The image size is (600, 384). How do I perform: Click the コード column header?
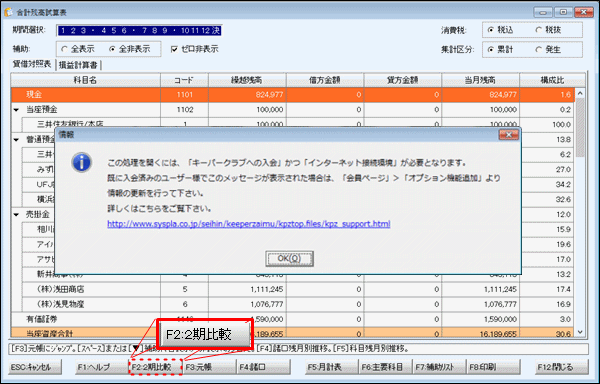click(x=184, y=80)
